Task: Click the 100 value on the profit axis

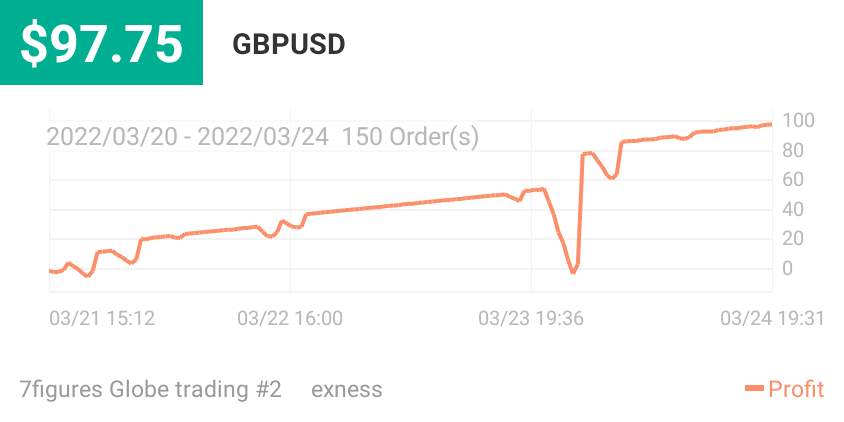Action: pyautogui.click(x=798, y=121)
